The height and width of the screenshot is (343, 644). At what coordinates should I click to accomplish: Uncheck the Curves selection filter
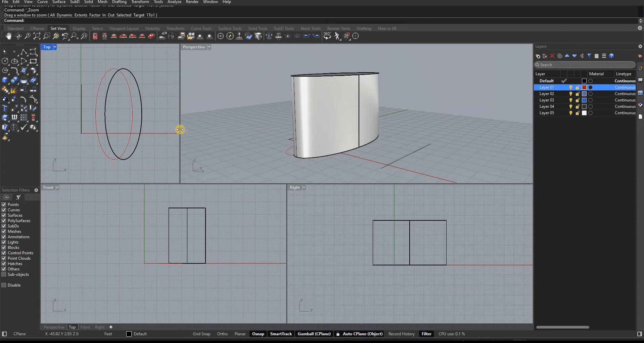coord(4,210)
